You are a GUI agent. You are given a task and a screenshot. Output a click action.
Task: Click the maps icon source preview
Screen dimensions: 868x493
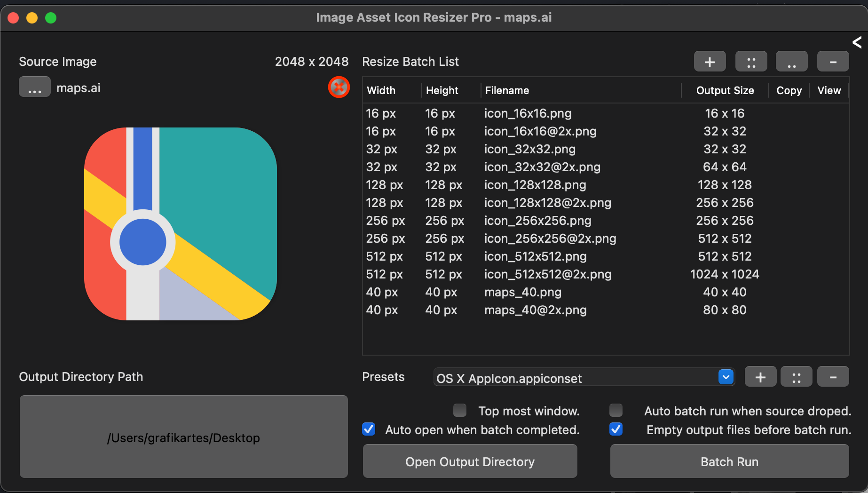click(181, 224)
